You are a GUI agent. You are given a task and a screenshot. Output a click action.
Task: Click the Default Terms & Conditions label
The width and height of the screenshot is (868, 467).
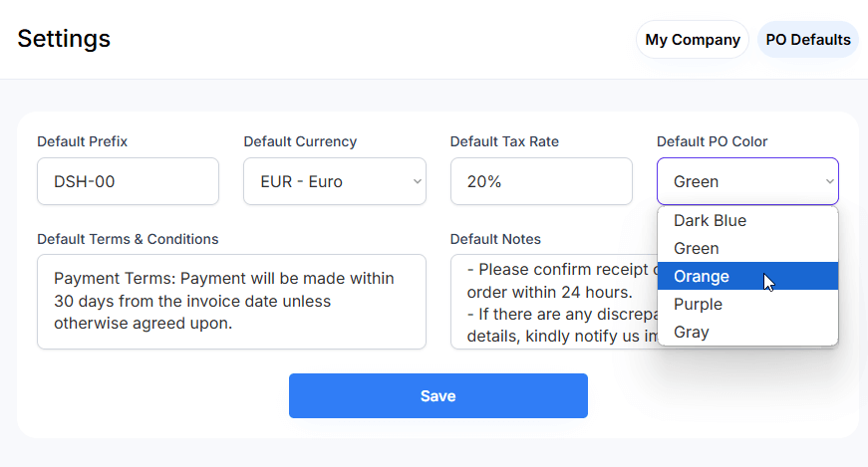[x=128, y=239]
